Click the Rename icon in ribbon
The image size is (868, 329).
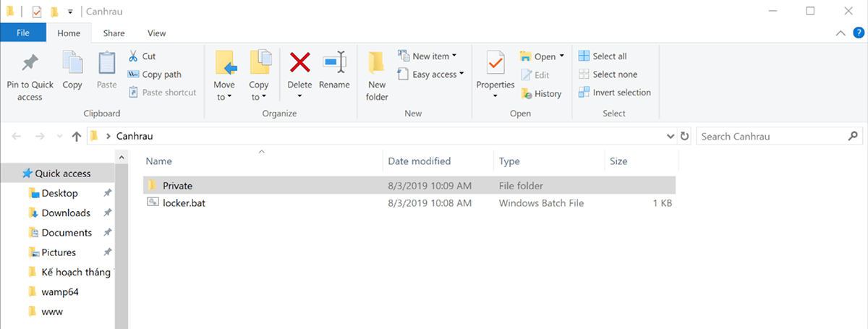coord(334,64)
